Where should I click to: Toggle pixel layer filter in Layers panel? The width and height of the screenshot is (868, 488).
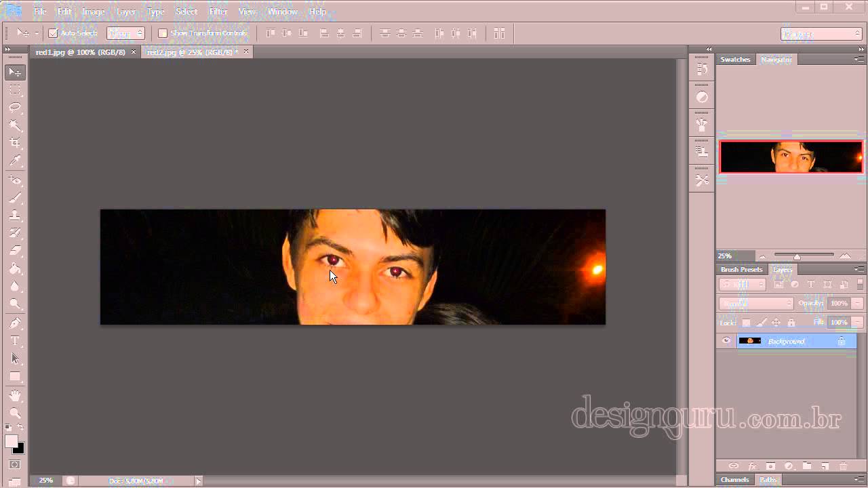coord(778,285)
